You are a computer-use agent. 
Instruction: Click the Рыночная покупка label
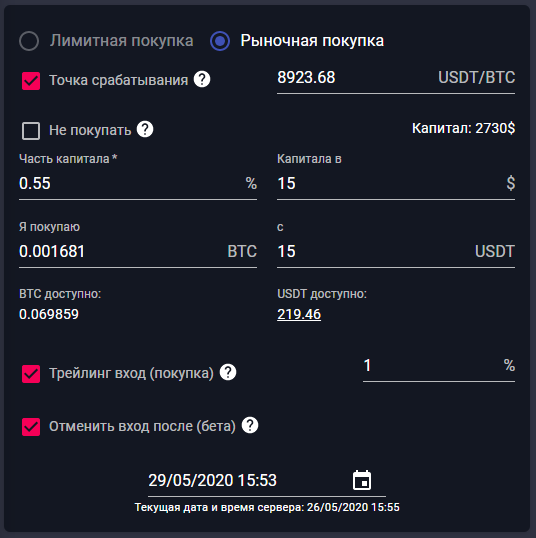point(312,41)
